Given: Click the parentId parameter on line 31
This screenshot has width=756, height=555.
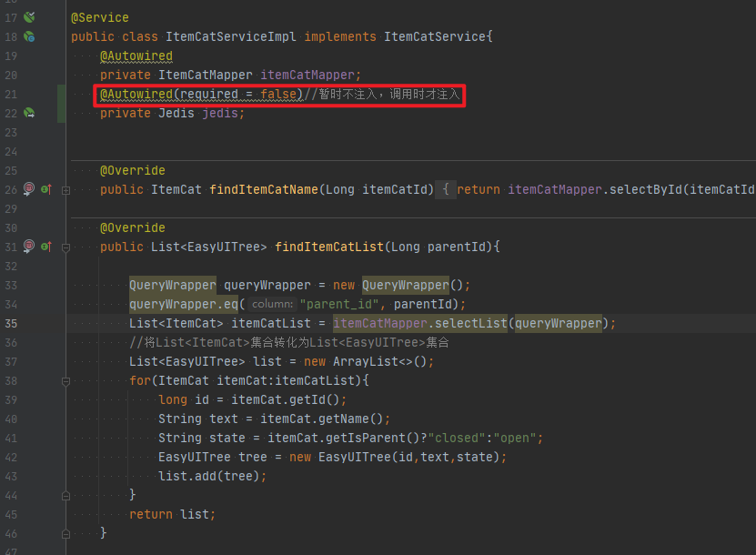Looking at the screenshot, I should click(456, 247).
